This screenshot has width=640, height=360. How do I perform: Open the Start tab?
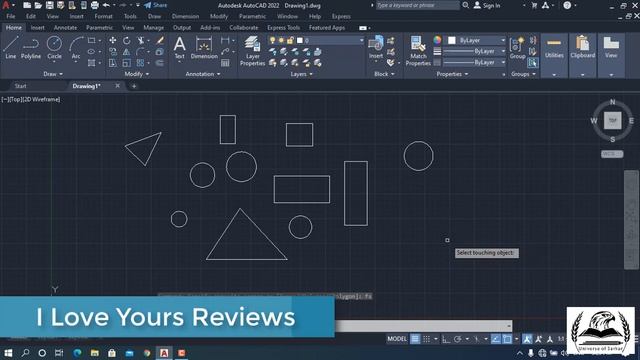[20, 86]
